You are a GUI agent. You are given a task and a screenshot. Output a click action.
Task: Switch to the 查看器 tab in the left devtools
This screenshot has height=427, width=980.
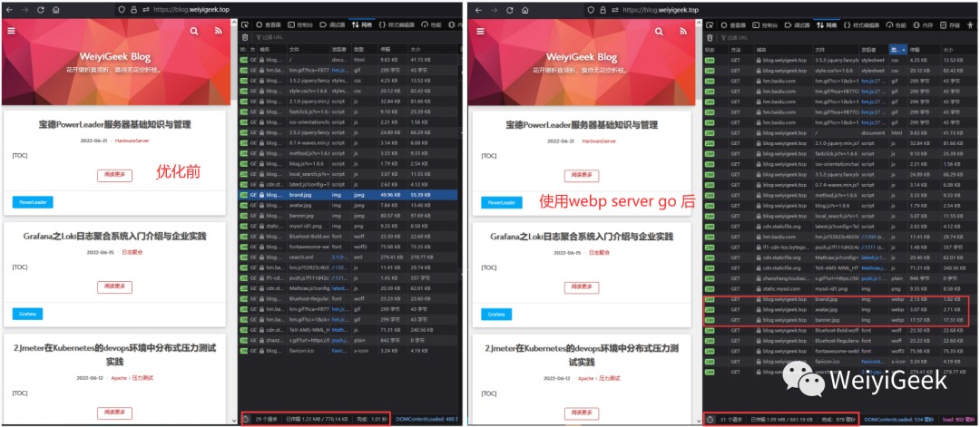pyautogui.click(x=268, y=25)
